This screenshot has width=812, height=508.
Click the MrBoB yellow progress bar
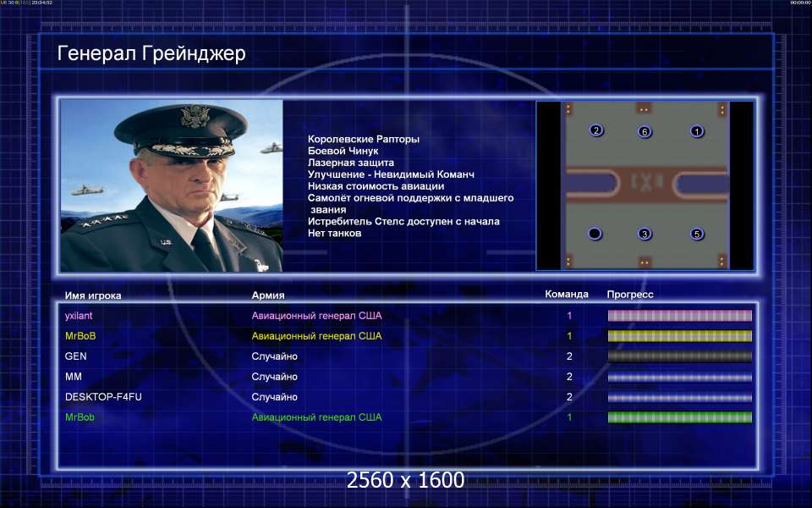tap(679, 336)
